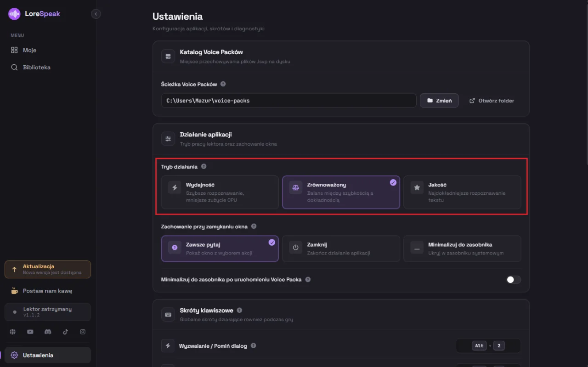This screenshot has width=588, height=367.
Task: Click the v1.1.2 version label
Action: [x=32, y=315]
